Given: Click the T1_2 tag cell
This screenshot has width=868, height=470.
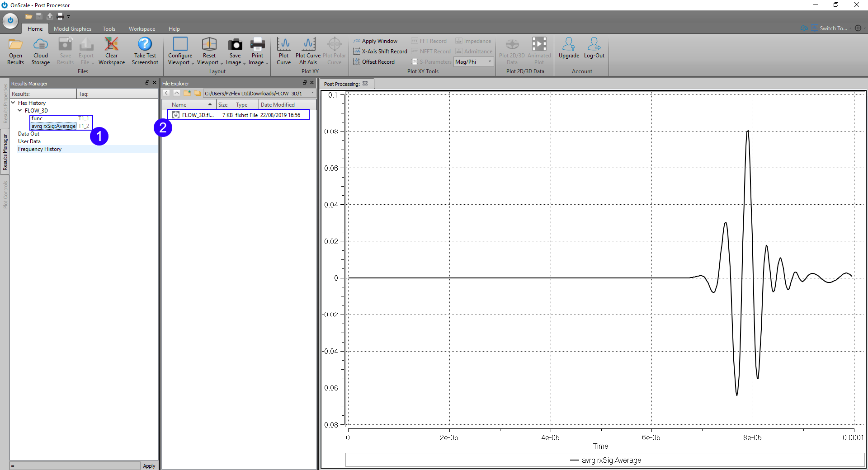Looking at the screenshot, I should click(84, 126).
